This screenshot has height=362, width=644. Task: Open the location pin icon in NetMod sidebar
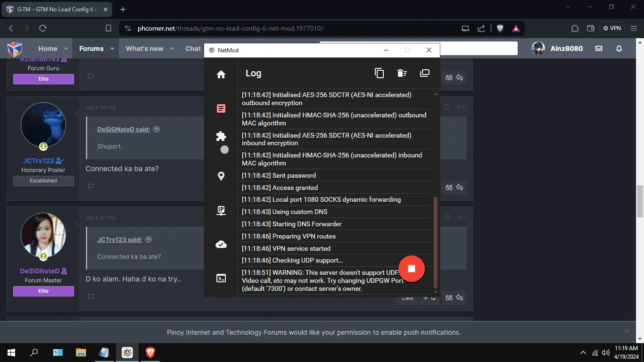click(221, 176)
